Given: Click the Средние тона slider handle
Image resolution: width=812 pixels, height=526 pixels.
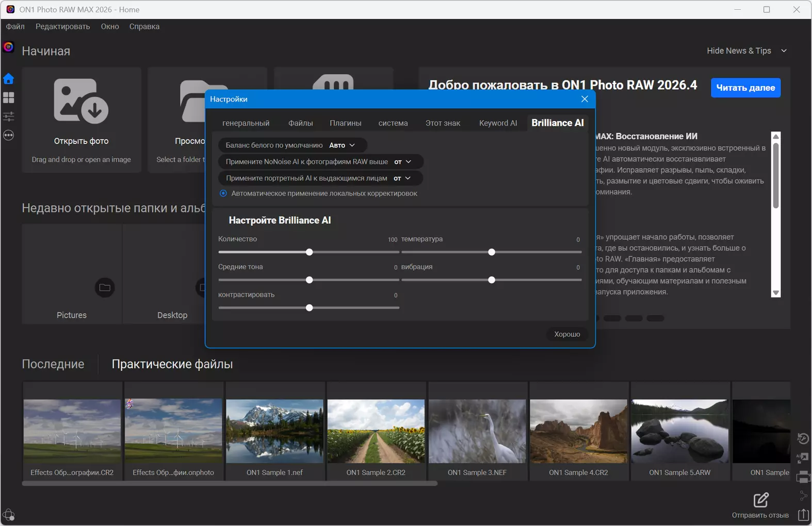Looking at the screenshot, I should [310, 280].
